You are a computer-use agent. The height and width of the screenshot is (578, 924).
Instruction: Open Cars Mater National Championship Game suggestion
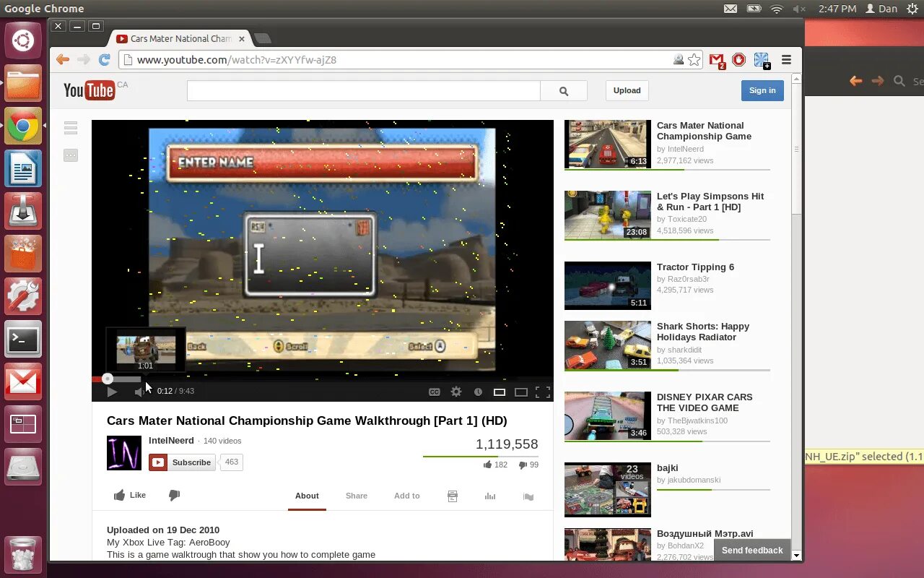coord(704,131)
